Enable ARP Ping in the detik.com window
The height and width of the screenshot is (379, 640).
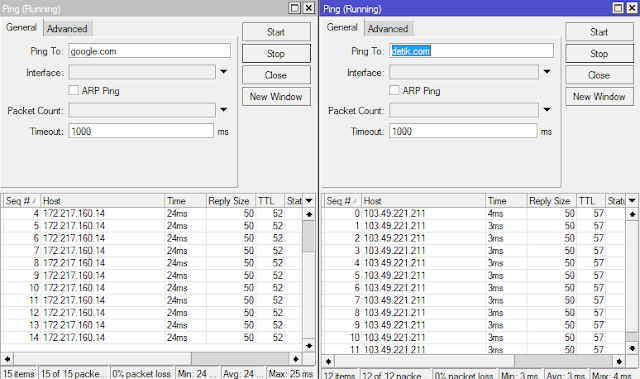click(x=394, y=90)
